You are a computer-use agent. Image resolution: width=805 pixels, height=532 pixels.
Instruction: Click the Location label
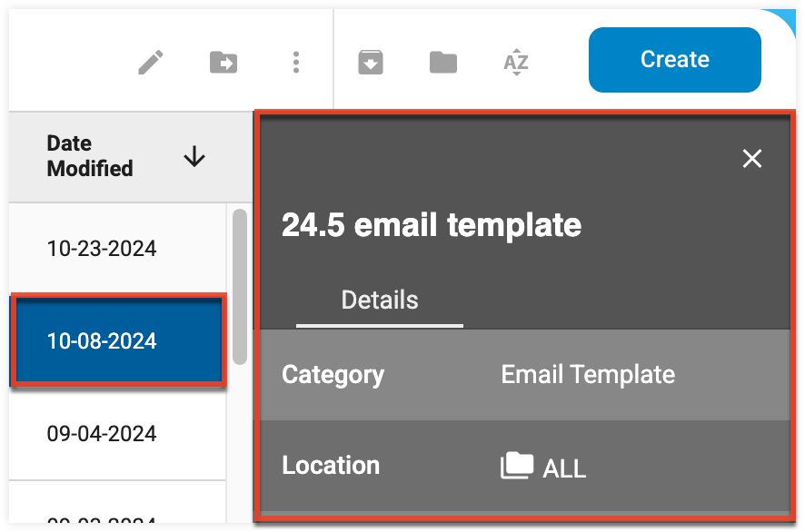click(x=331, y=466)
